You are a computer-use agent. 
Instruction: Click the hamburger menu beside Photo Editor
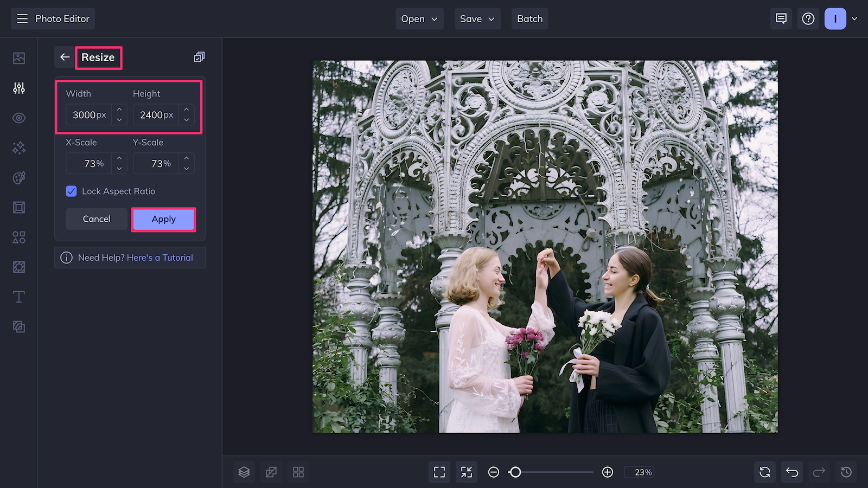tap(22, 18)
